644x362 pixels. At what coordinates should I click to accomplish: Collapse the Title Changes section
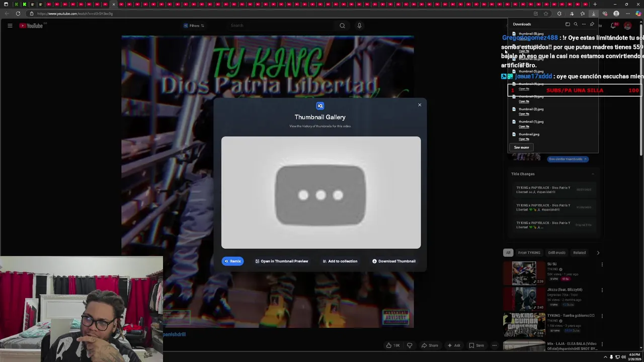(593, 174)
